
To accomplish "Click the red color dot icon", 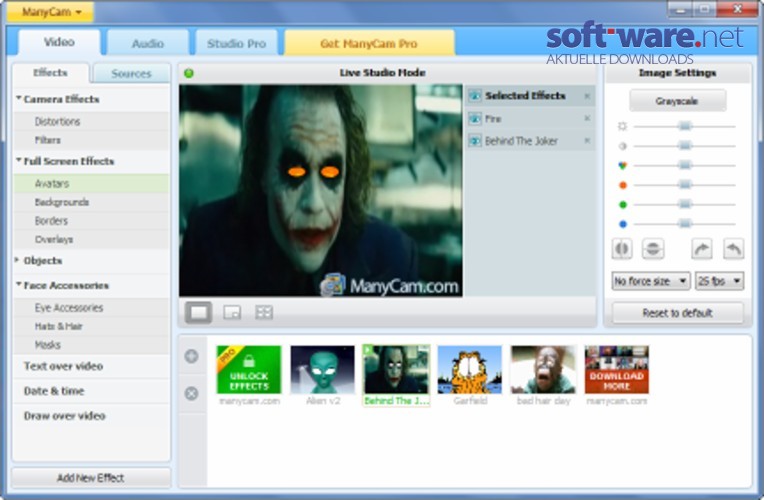I will (x=622, y=185).
